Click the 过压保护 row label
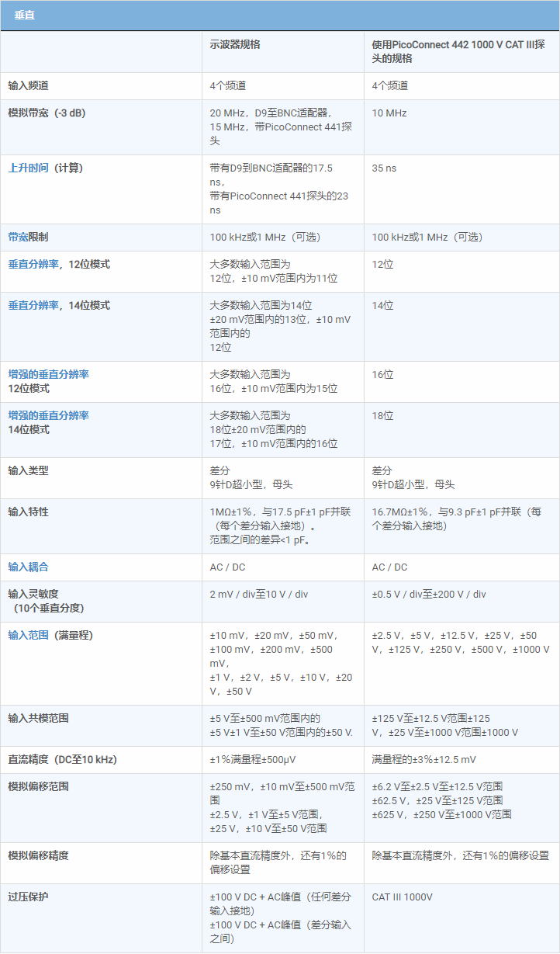This screenshot has height=954, width=560. [x=28, y=897]
